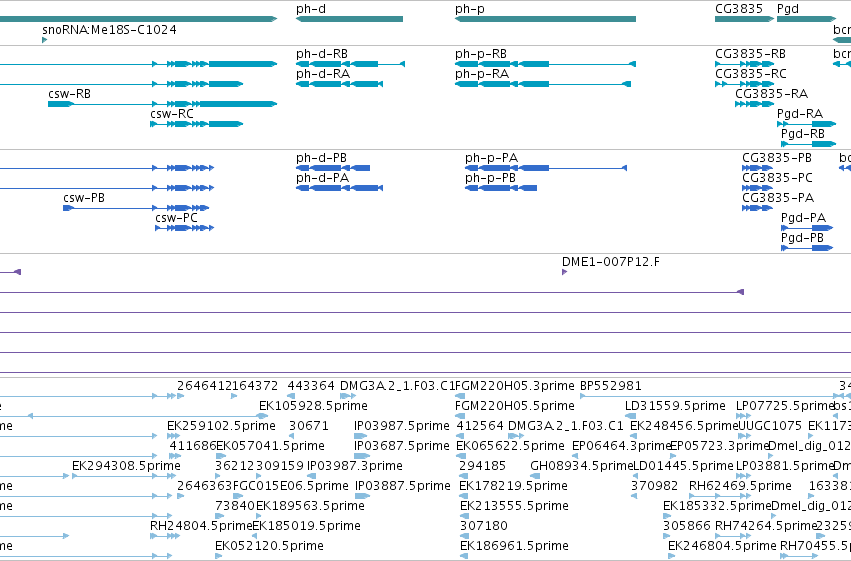This screenshot has height=561, width=851.
Task: Select the EK065622.5prime EST
Action: click(x=461, y=456)
